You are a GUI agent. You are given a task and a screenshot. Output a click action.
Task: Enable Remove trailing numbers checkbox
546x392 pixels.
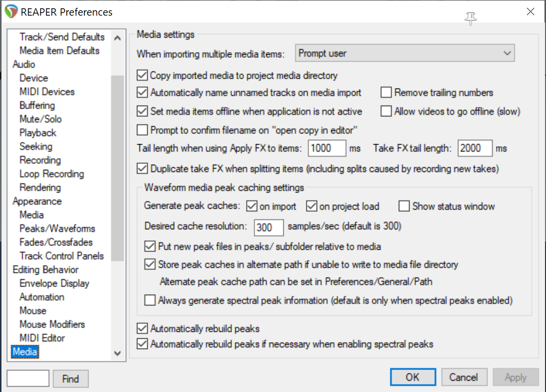click(387, 92)
